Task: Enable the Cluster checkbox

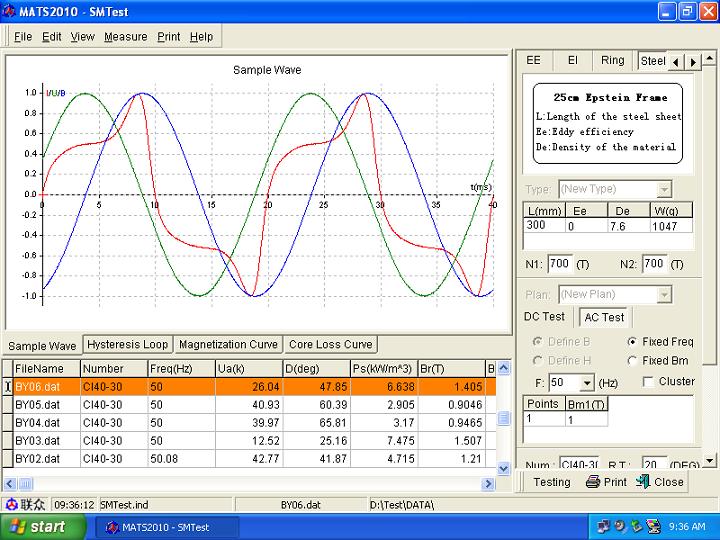Action: [649, 382]
